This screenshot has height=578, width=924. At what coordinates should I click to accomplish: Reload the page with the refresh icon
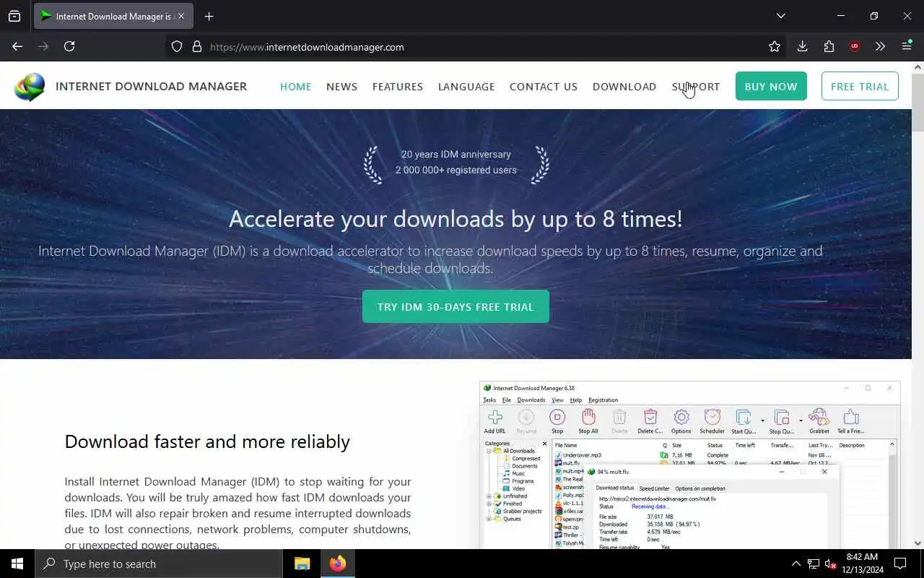click(69, 46)
